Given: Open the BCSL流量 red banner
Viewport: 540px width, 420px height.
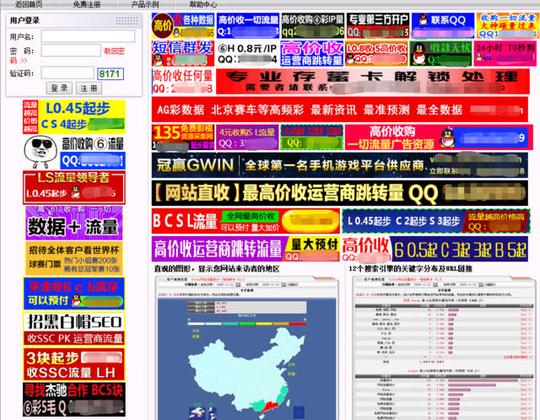Looking at the screenshot, I should [x=246, y=221].
